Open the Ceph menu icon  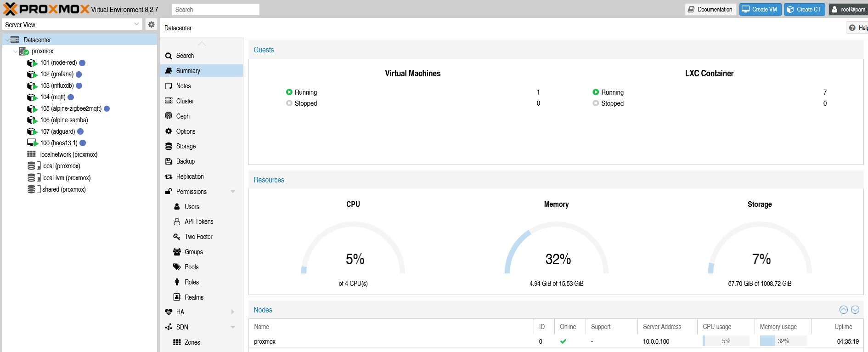[169, 116]
